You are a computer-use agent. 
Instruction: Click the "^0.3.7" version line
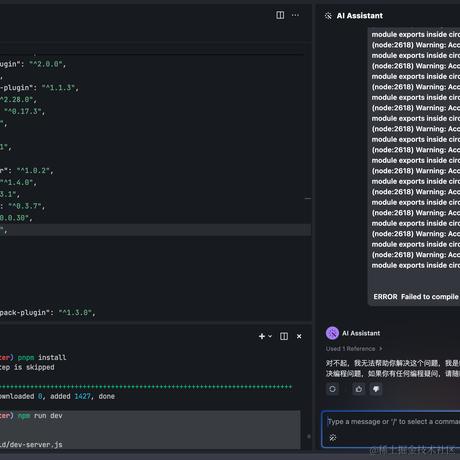[22, 206]
